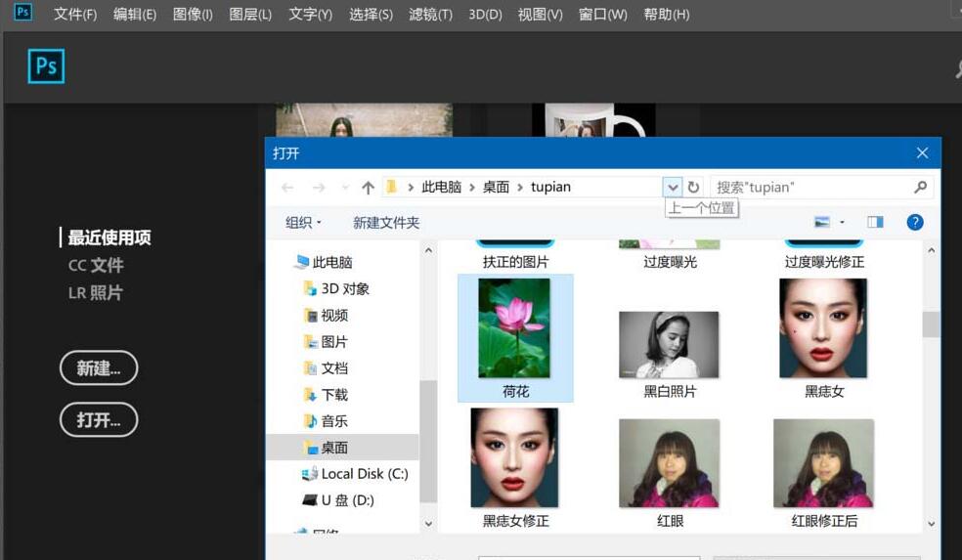Open the 文件(F) menu

tap(75, 14)
